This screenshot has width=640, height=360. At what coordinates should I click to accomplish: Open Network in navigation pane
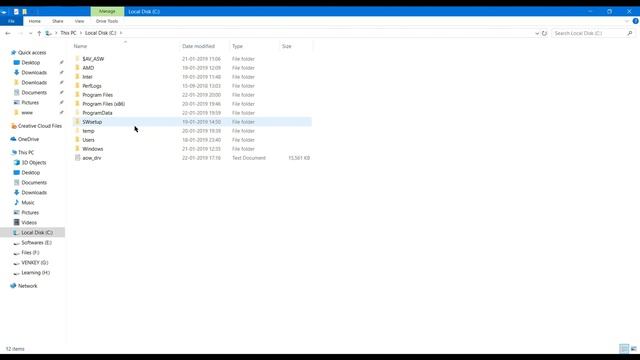(x=27, y=286)
